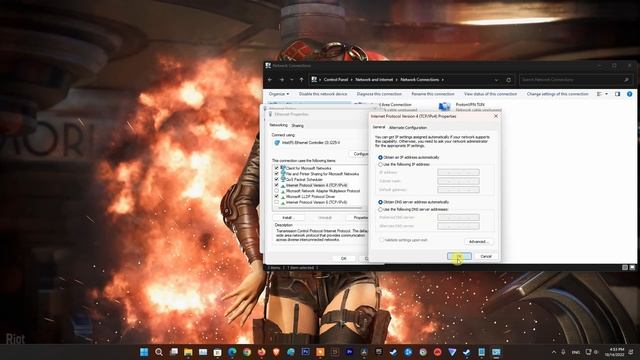Viewport: 640px width, 360px height.
Task: Show hidden system tray icons
Action: tap(554, 352)
